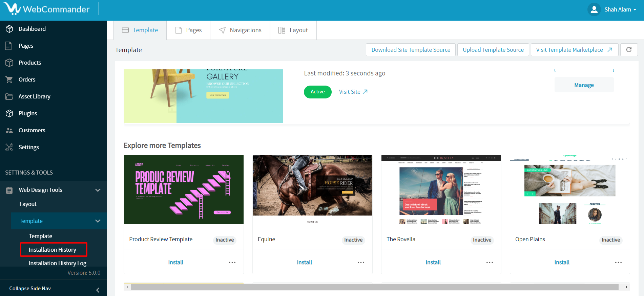The image size is (644, 296).
Task: Install the Open Plains template
Action: (562, 262)
